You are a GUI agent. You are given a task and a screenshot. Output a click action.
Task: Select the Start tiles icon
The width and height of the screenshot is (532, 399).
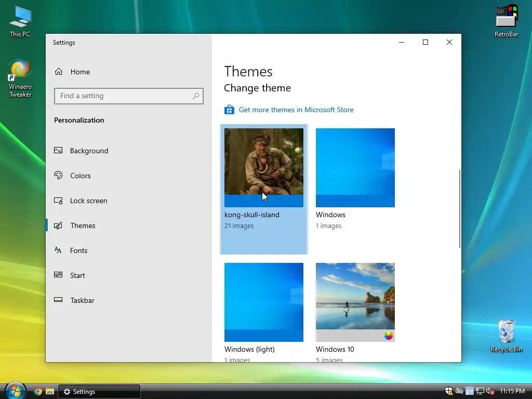click(x=58, y=275)
